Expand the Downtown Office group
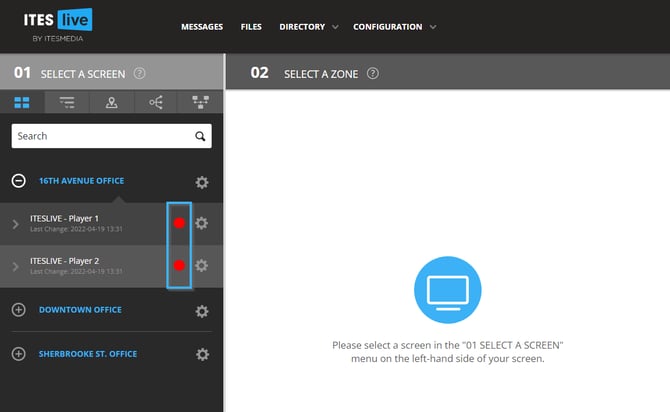 pos(18,310)
